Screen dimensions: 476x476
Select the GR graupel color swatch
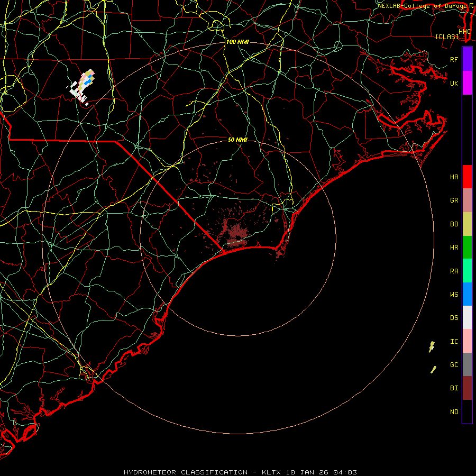click(x=467, y=200)
